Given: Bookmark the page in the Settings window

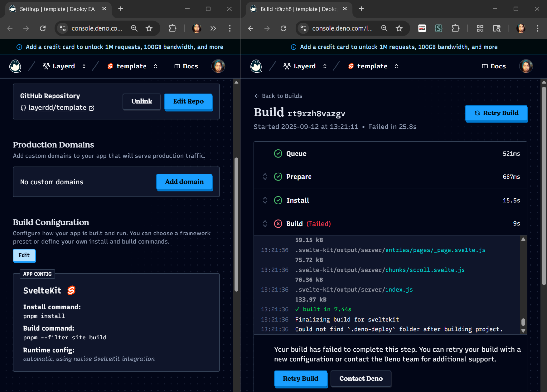Looking at the screenshot, I should pos(149,28).
